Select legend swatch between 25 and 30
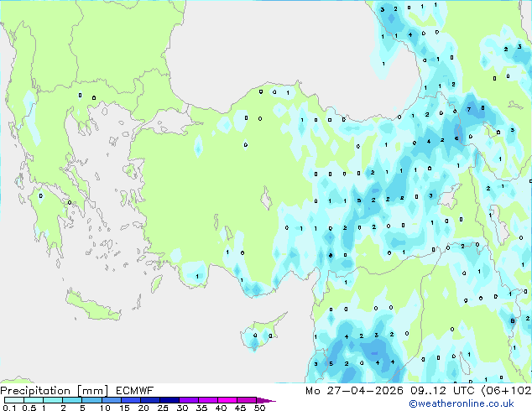Image resolution: width=532 pixels, height=411 pixels. 169,400
